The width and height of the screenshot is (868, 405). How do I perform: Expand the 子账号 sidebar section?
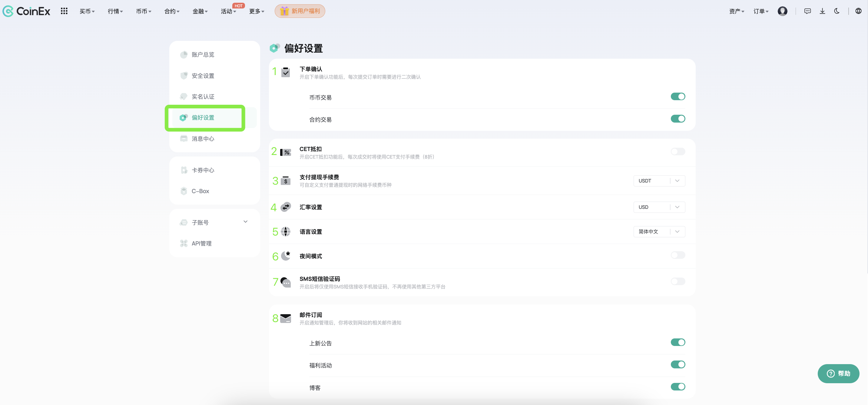[245, 222]
